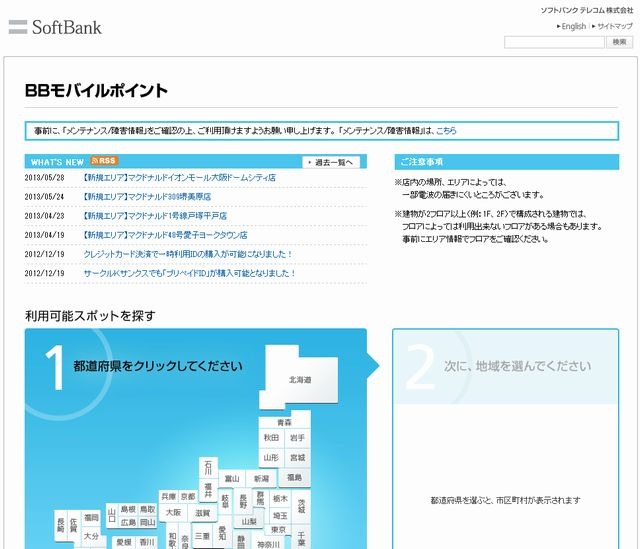This screenshot has width=640, height=549.
Task: Select 秋田 prefecture on the map
Action: pyautogui.click(x=271, y=438)
